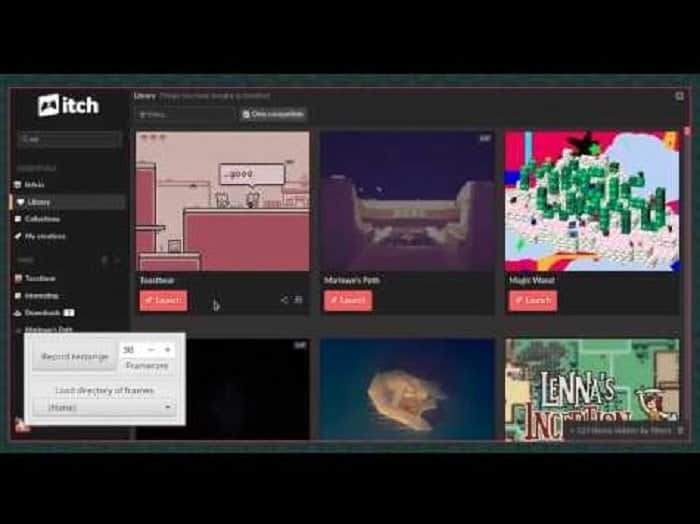
Task: Launch Marlowe's Path
Action: [348, 300]
